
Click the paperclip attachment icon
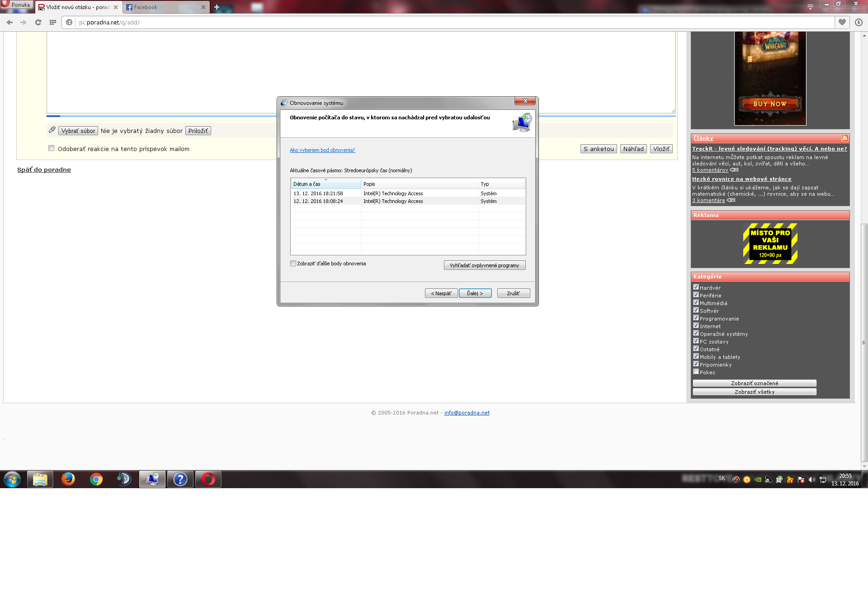coord(52,130)
